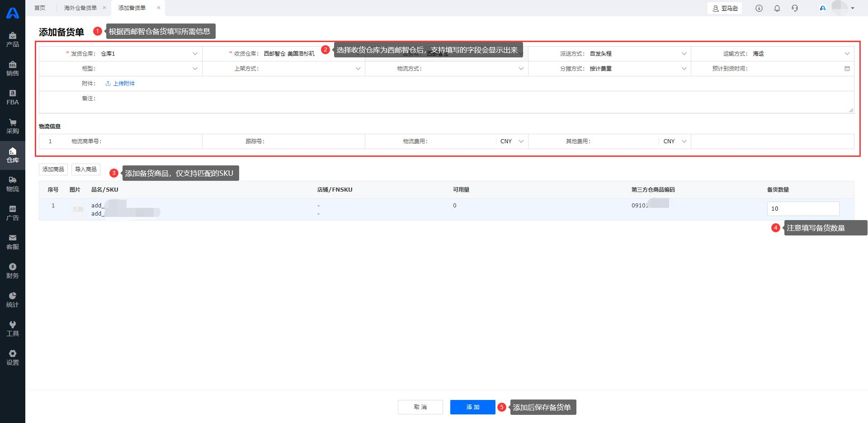Viewport: 868px width, 423px height.
Task: Open the 广告 sidebar module
Action: [x=13, y=213]
